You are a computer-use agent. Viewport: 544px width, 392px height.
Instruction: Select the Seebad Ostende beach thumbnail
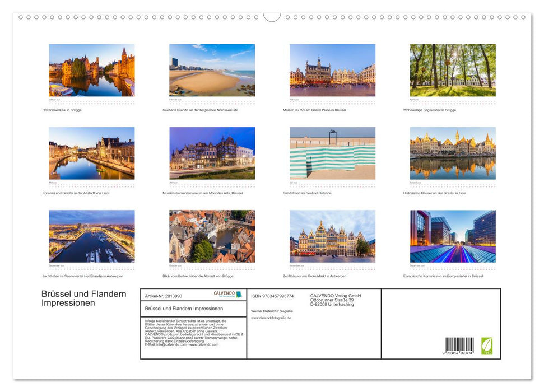pos(212,69)
